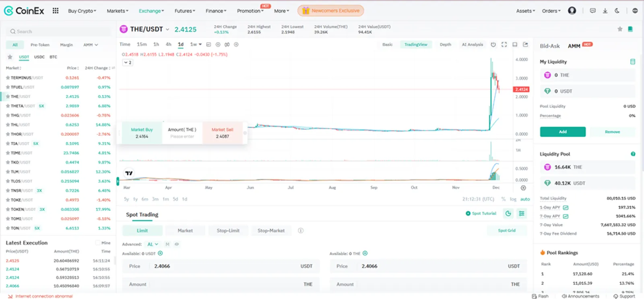
Task: Click the Newcomers Exclusive button
Action: tap(330, 10)
